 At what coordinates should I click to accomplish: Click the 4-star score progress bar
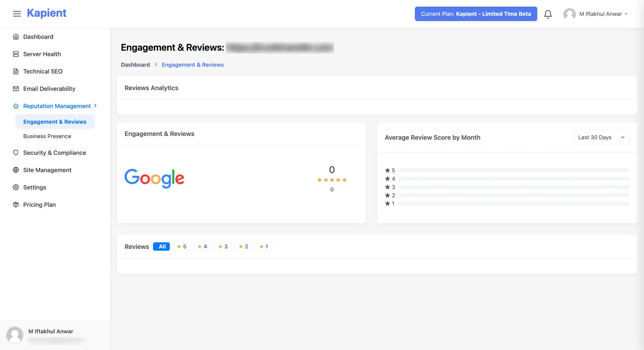(x=514, y=179)
